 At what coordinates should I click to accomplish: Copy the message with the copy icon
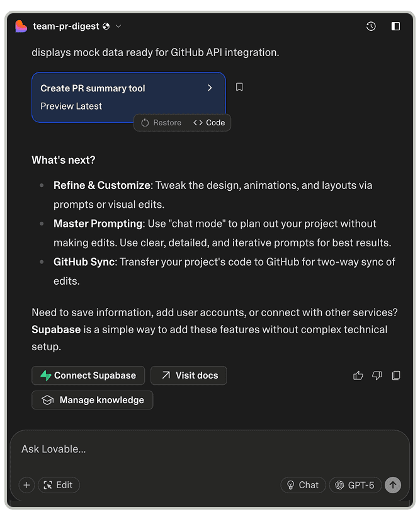(x=396, y=375)
